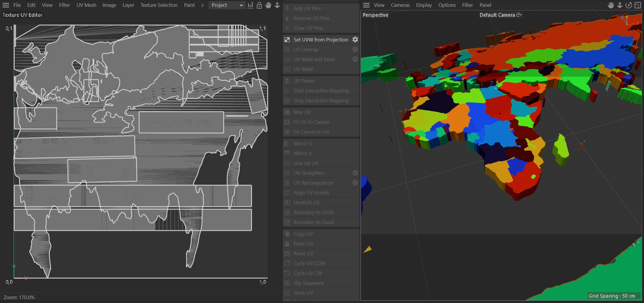This screenshot has width=644, height=303.
Task: Click the Perspective viewport label
Action: (x=375, y=15)
